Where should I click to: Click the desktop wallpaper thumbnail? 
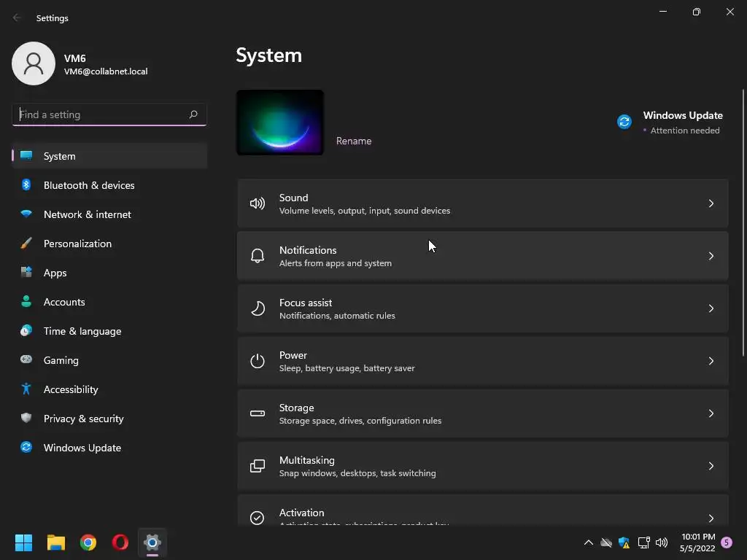point(280,122)
